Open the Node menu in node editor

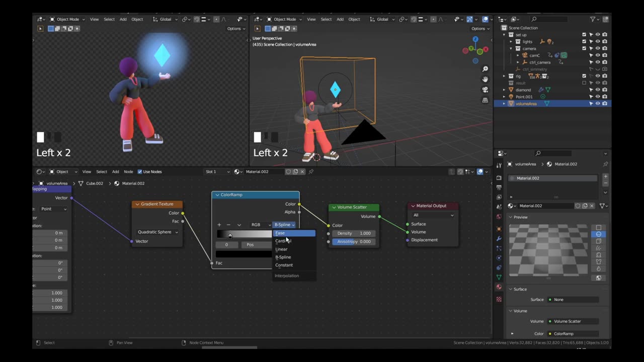[128, 171]
